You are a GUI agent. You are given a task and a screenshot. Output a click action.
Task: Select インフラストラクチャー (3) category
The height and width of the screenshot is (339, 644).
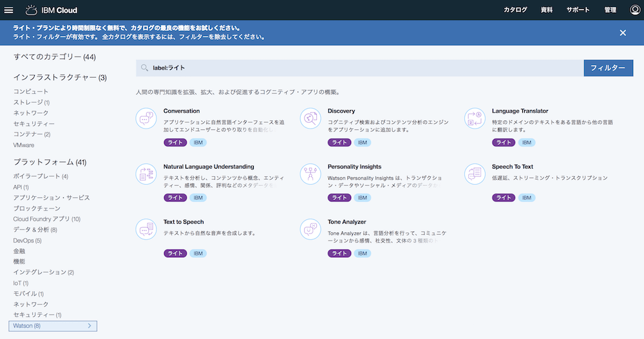[x=60, y=78]
